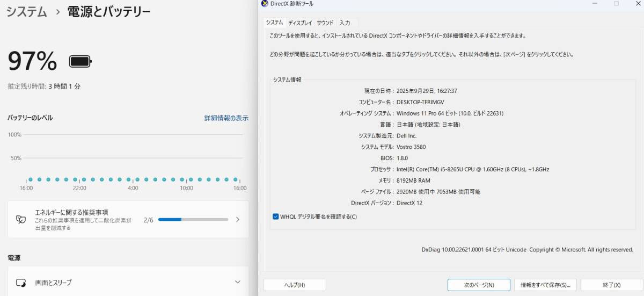The image size is (644, 296).
Task: Click the Windows 11 Pro operating system value
Action: point(450,113)
